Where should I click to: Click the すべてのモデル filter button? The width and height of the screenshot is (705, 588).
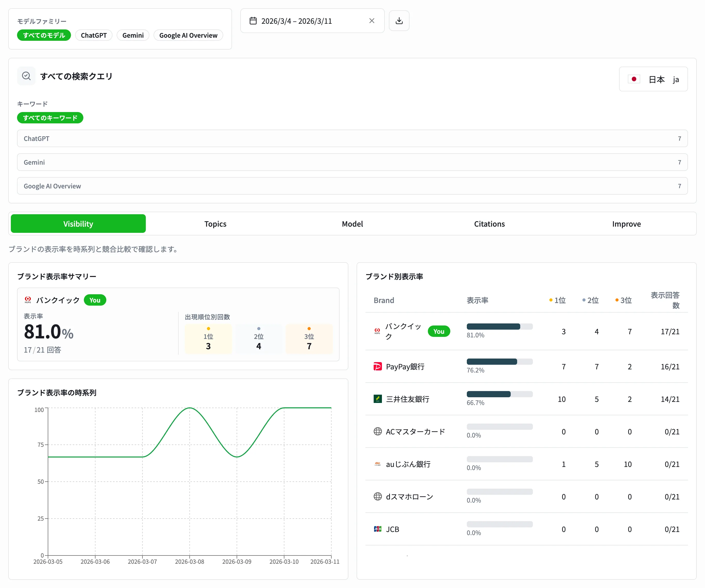[x=44, y=35]
